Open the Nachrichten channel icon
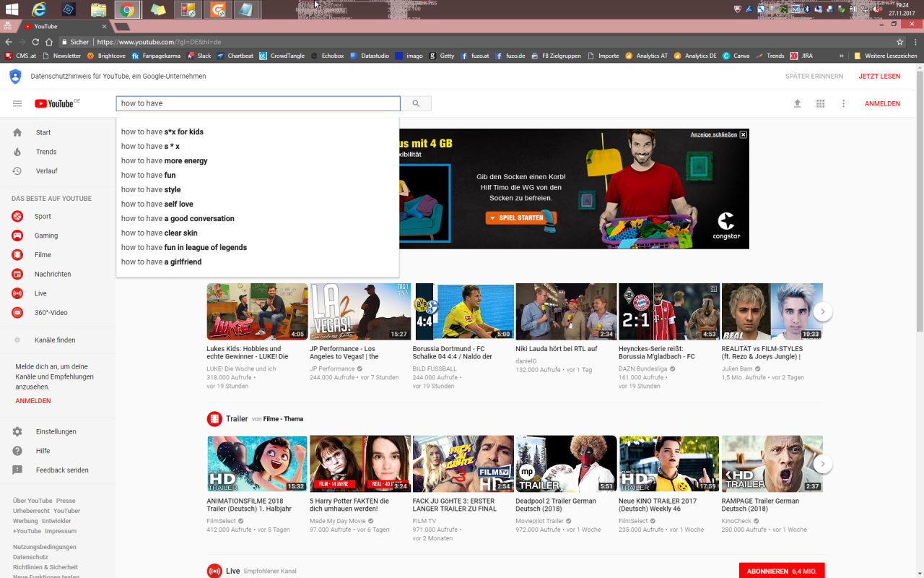Image resolution: width=924 pixels, height=578 pixels. (x=17, y=274)
